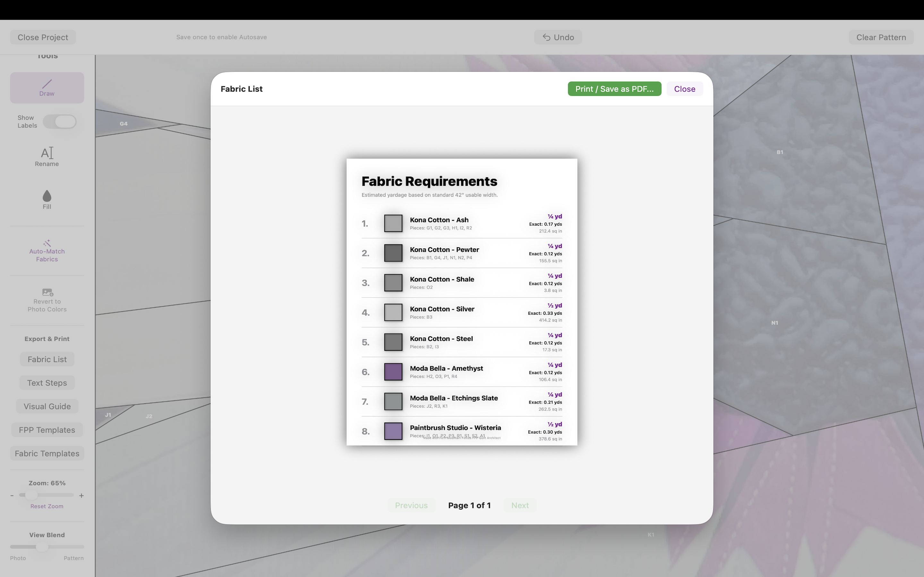
Task: Click the Rename text tool icon
Action: click(47, 153)
